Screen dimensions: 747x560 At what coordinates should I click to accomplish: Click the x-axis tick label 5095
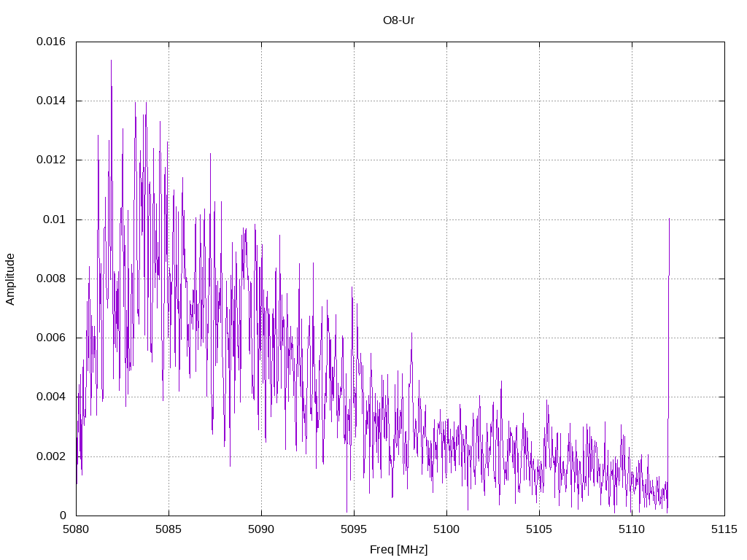pos(354,529)
